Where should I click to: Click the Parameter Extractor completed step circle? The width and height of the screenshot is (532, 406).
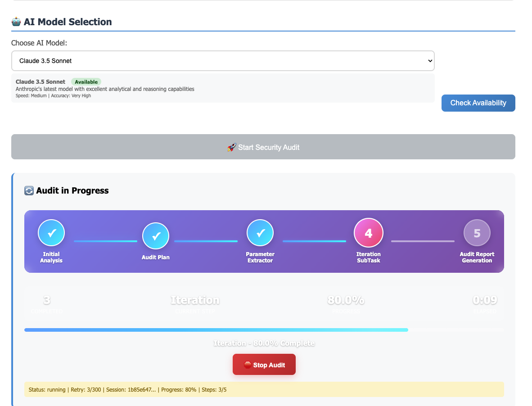260,233
